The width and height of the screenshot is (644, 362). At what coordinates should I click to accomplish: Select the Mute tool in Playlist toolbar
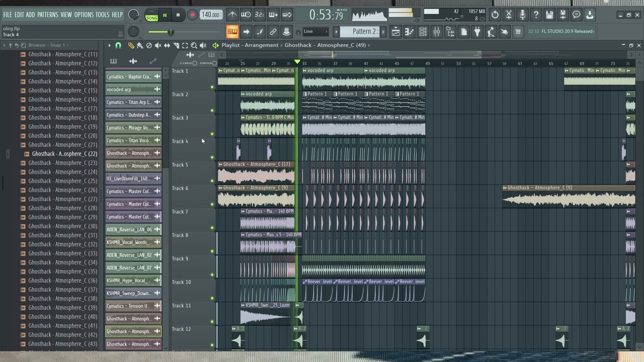coord(158,45)
